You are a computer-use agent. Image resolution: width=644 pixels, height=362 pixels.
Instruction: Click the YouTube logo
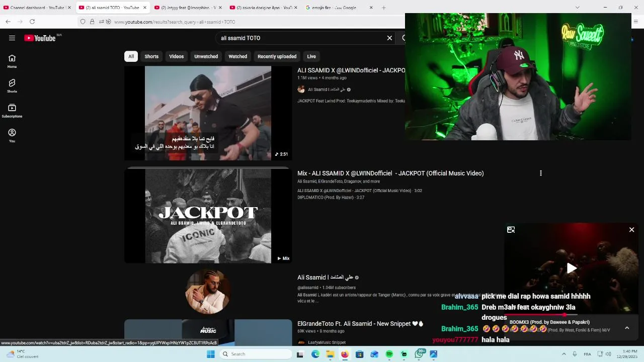click(40, 38)
